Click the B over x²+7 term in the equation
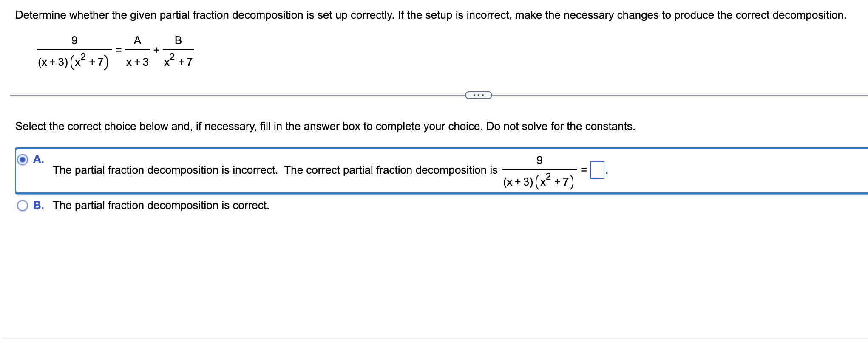This screenshot has width=868, height=339. click(x=178, y=51)
